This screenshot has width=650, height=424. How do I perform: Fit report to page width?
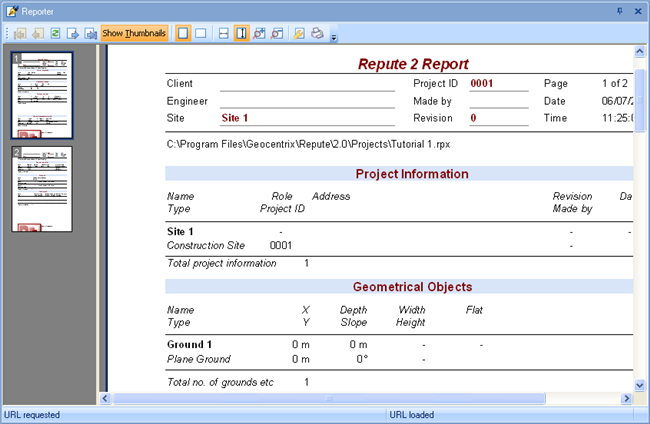tap(223, 33)
